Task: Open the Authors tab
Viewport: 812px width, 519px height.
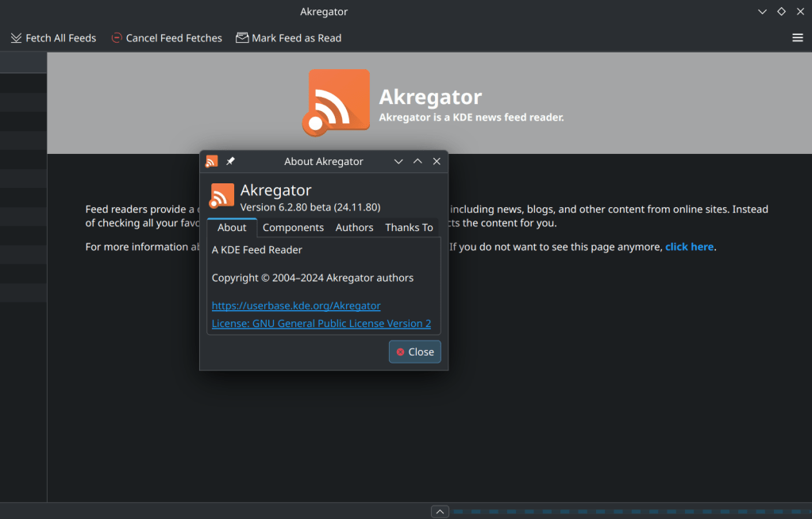Action: 354,228
